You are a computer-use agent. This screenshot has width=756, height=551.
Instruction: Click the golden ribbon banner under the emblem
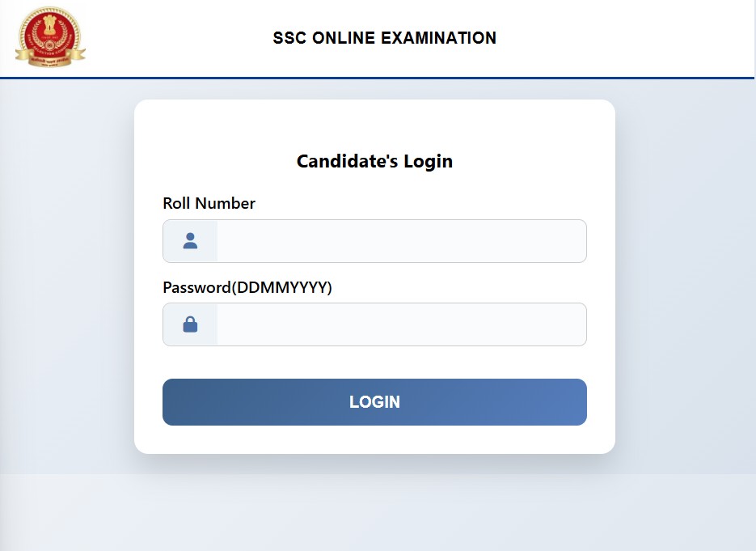click(50, 59)
